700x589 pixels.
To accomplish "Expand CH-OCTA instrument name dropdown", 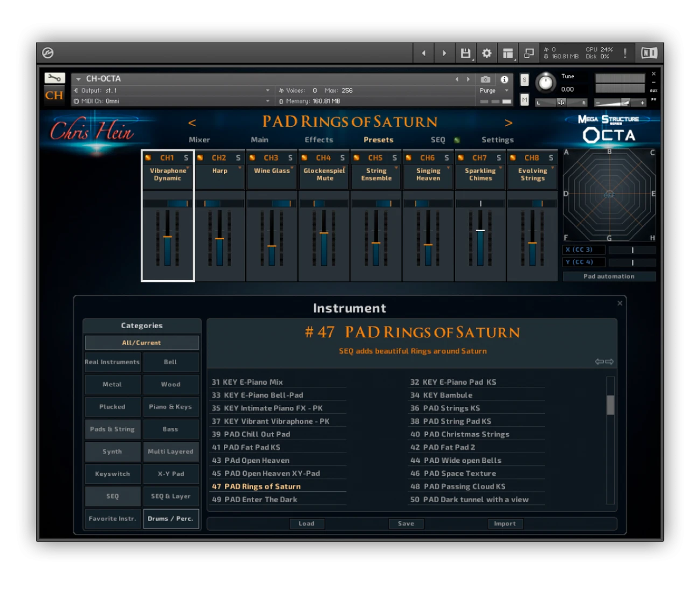I will tap(79, 79).
